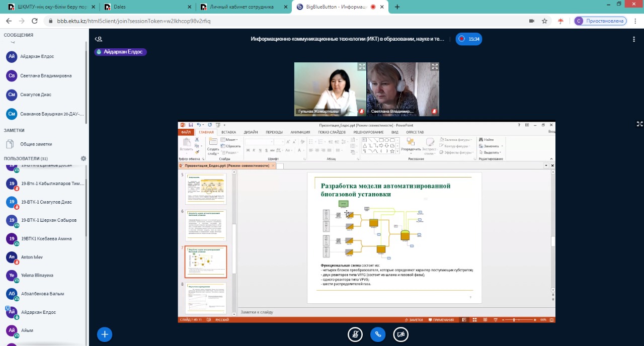The image size is (644, 346).
Task: Open the ВСТАВКА ribbon tab
Action: click(x=228, y=132)
